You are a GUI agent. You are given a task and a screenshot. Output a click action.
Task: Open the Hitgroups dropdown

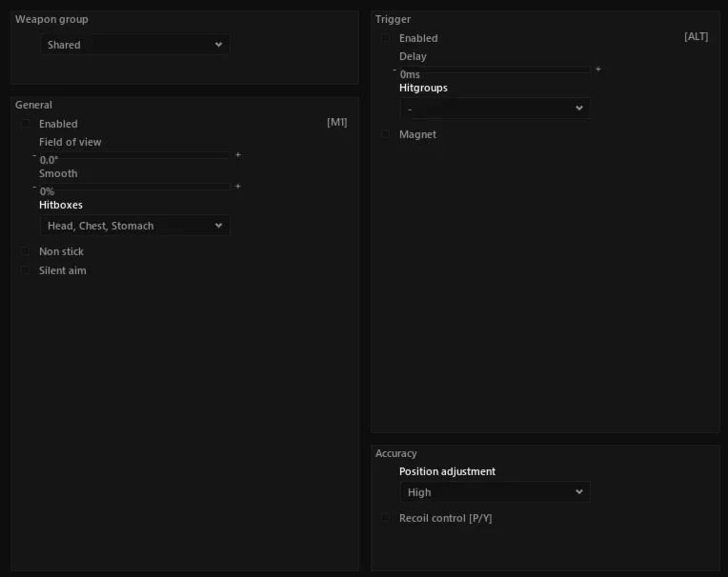[495, 109]
